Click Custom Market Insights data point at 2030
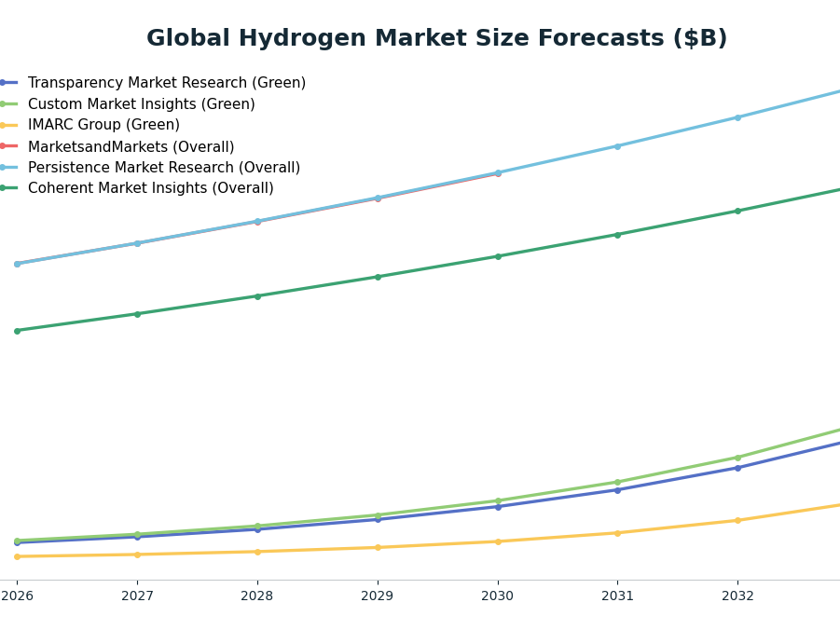The width and height of the screenshot is (840, 630). coord(498,500)
